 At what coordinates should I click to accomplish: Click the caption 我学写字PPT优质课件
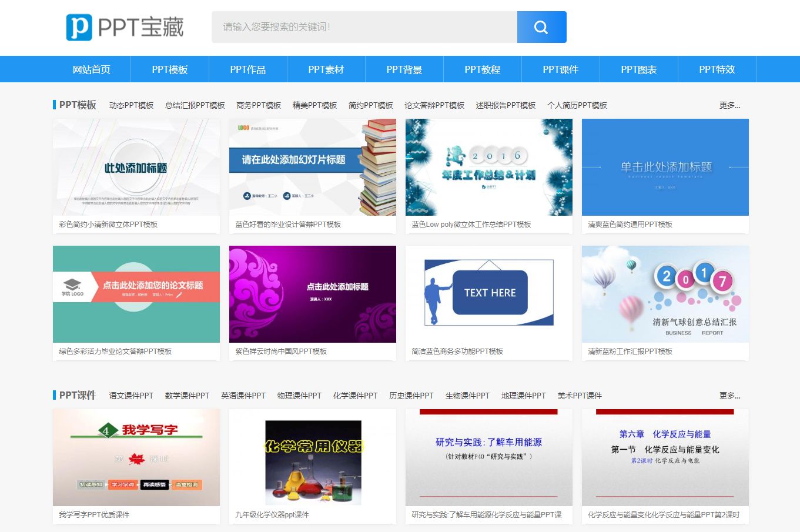(94, 515)
